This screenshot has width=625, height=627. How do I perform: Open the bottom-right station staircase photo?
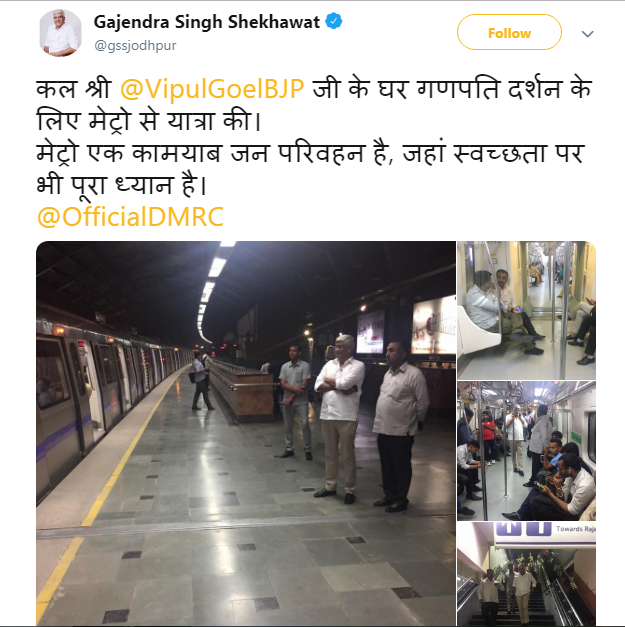tap(526, 574)
